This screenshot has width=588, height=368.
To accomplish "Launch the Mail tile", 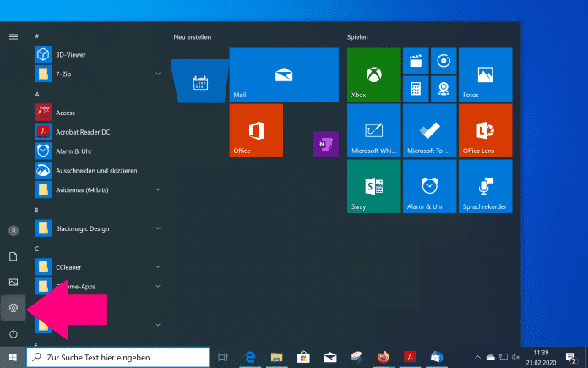I will 283,74.
